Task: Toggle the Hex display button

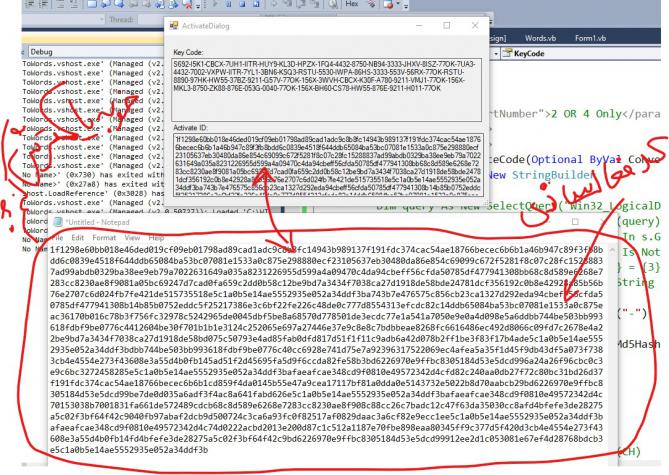Action: point(352,3)
